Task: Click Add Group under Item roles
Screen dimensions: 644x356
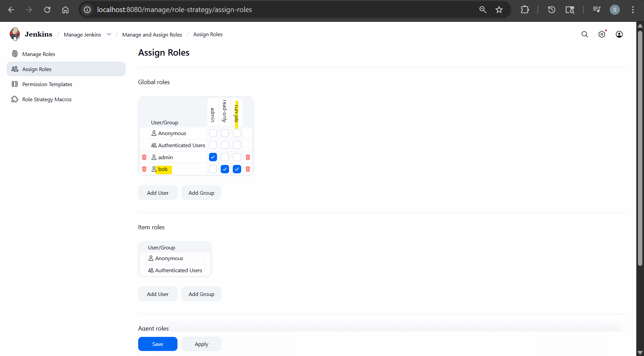Action: 201,294
